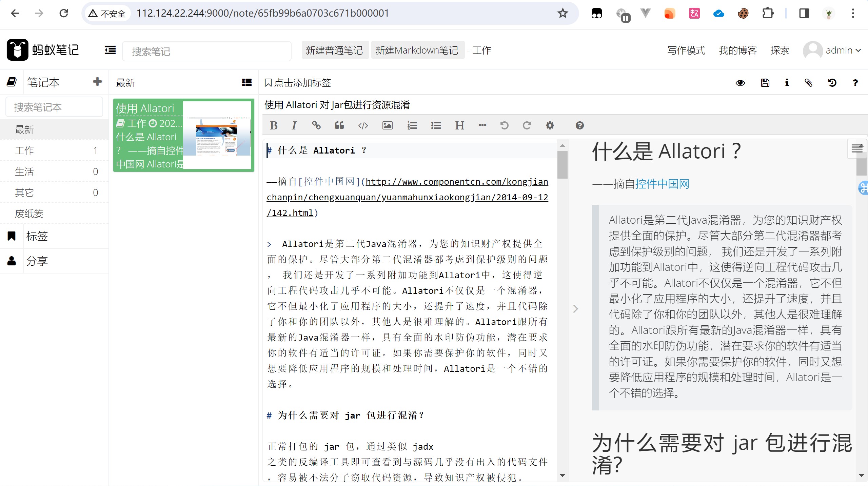The image size is (868, 486).
Task: Click the componentcn.com URL in the editor
Action: [x=407, y=197]
